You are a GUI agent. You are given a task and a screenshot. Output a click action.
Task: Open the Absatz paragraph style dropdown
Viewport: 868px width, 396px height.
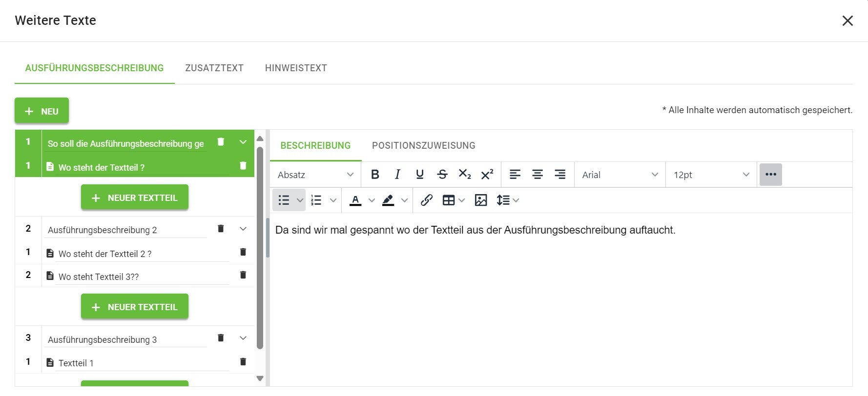pyautogui.click(x=315, y=175)
